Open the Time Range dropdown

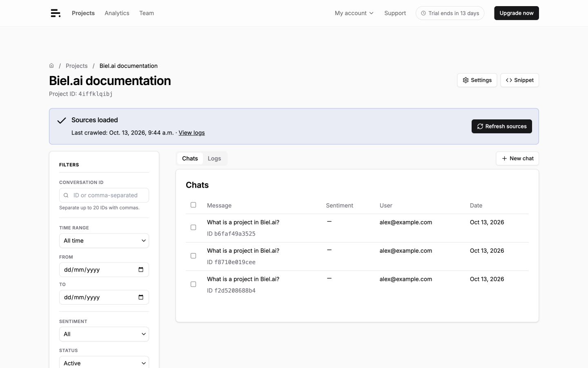point(104,240)
